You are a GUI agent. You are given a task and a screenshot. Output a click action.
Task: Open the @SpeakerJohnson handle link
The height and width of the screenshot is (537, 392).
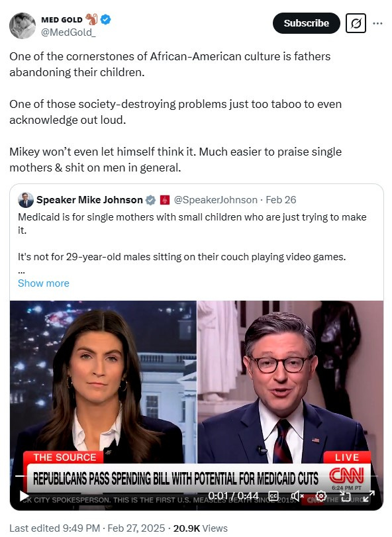click(216, 200)
